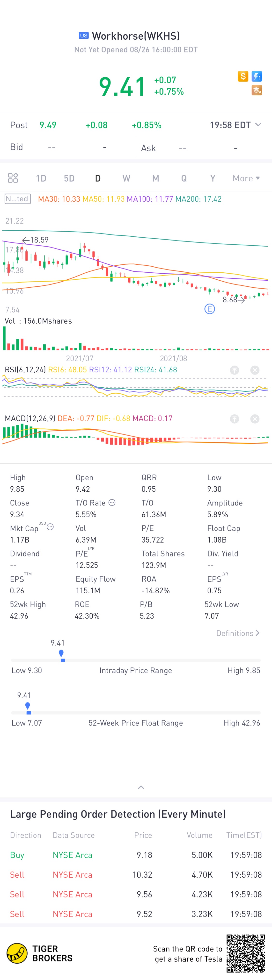Select the M monthly chart tab

[x=155, y=178]
